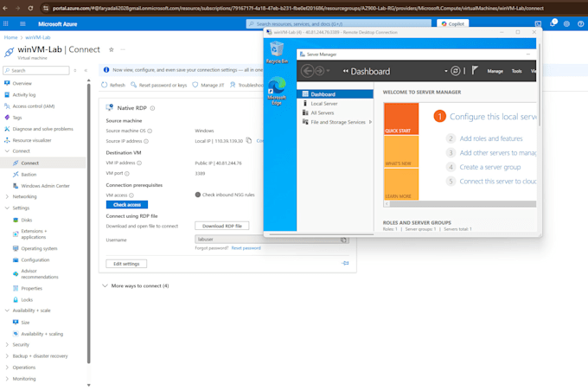The image size is (588, 390).
Task: Open Properties in the sidebar
Action: pos(31,288)
